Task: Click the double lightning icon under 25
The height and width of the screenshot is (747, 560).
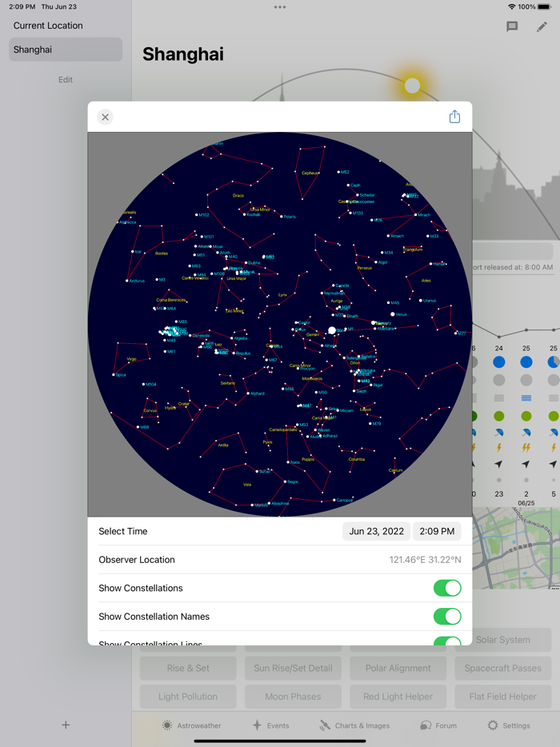Action: click(526, 447)
